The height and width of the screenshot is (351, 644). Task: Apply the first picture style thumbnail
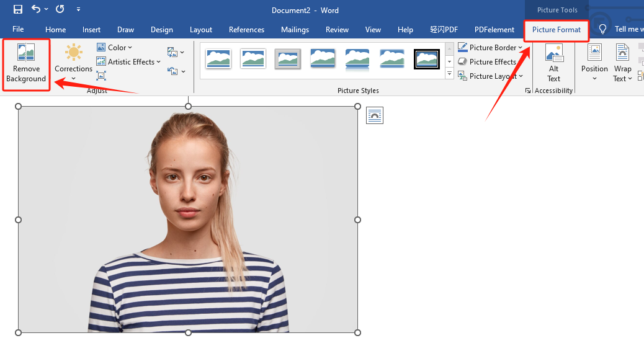pos(218,59)
